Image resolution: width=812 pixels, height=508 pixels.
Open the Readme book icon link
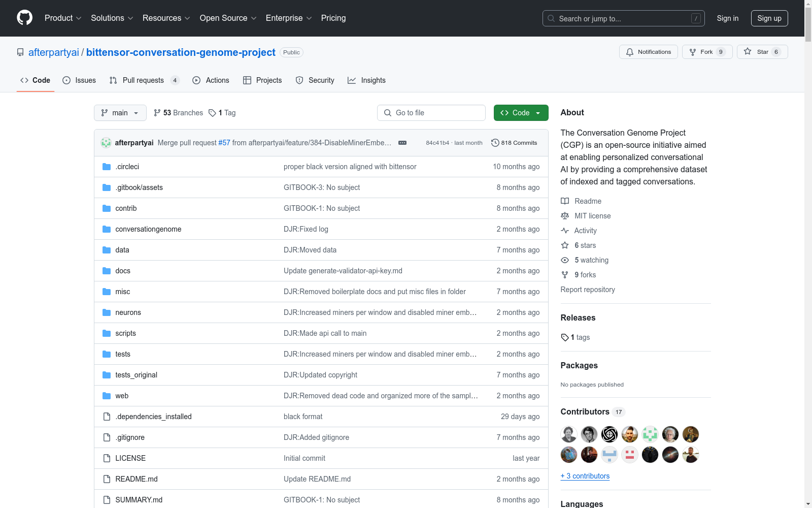click(x=581, y=201)
